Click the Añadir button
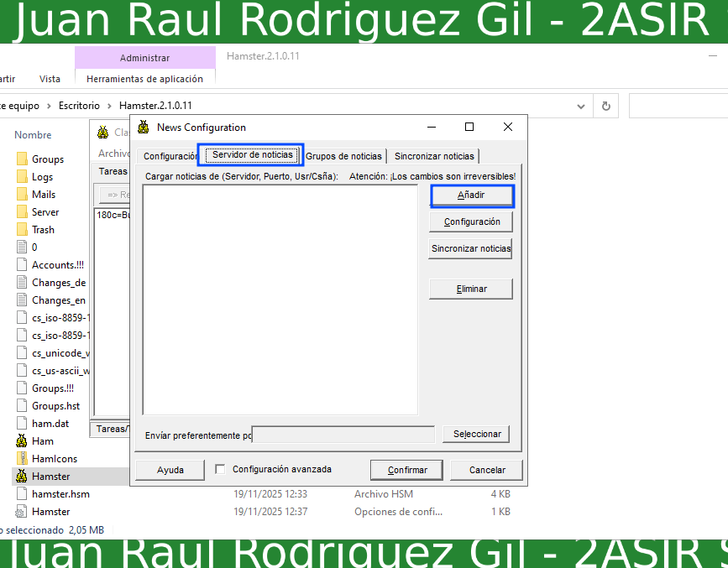The height and width of the screenshot is (568, 728). tap(472, 195)
